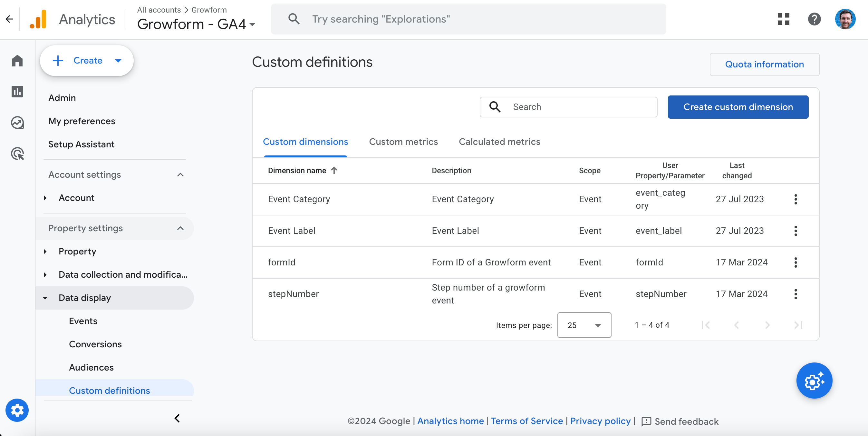Open Advertising icon in left rail
Image resolution: width=868 pixels, height=436 pixels.
(x=17, y=154)
